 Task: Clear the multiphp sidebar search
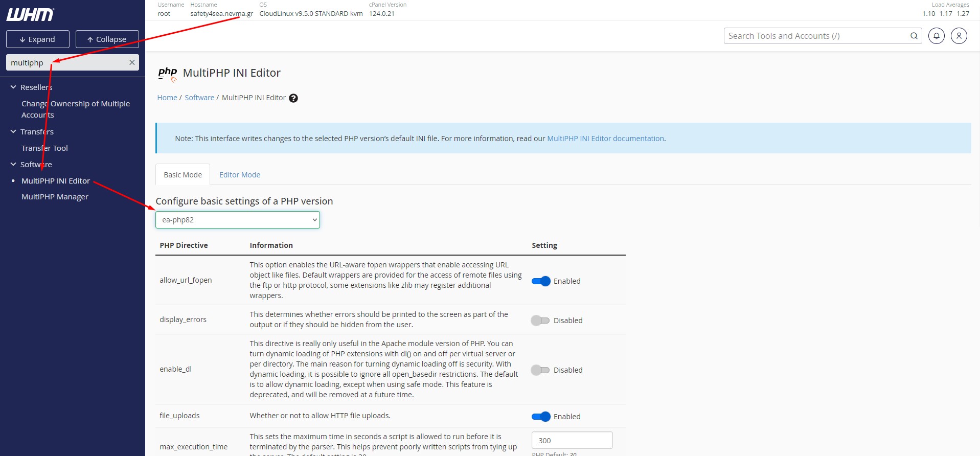pyautogui.click(x=132, y=62)
